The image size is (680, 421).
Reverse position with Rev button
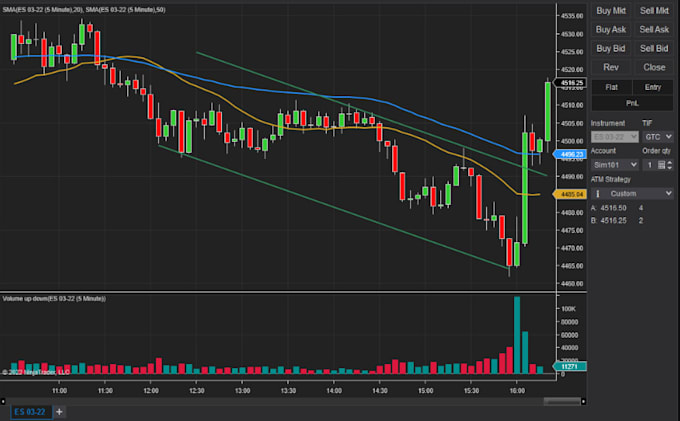click(x=611, y=67)
